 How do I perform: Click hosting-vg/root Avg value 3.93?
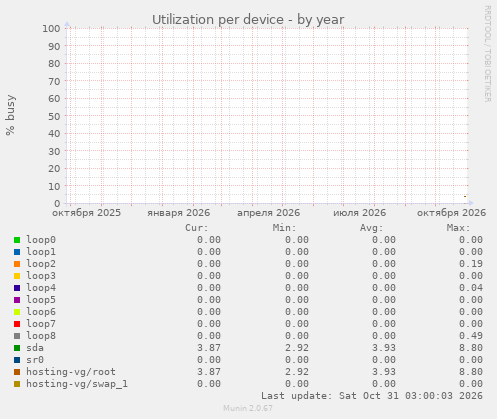[x=384, y=372]
